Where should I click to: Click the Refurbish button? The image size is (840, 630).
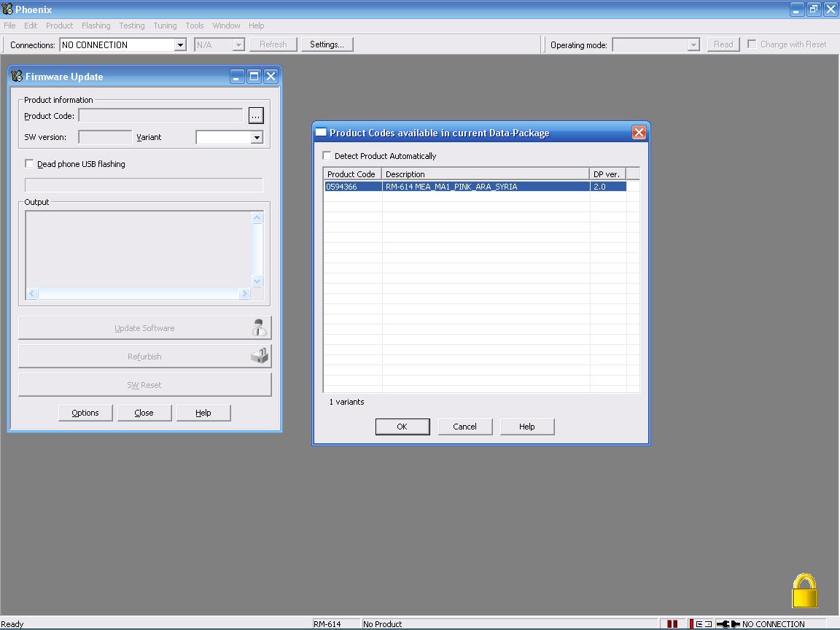(x=144, y=357)
